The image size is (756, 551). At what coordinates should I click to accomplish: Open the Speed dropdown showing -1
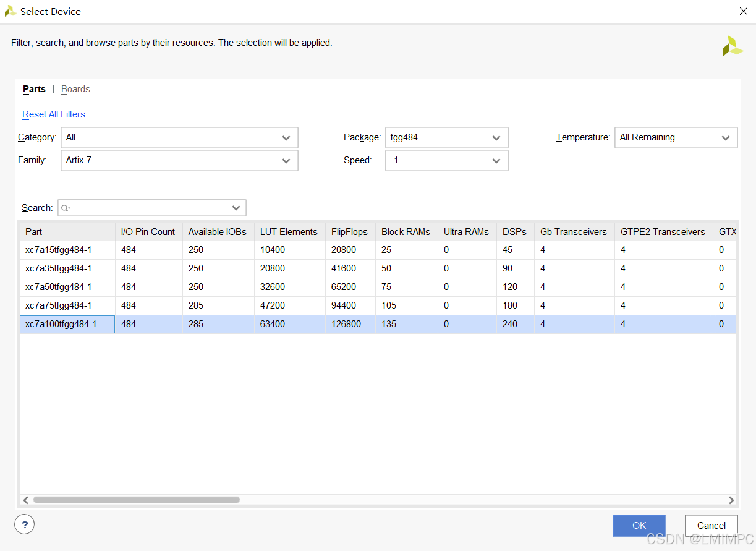446,160
